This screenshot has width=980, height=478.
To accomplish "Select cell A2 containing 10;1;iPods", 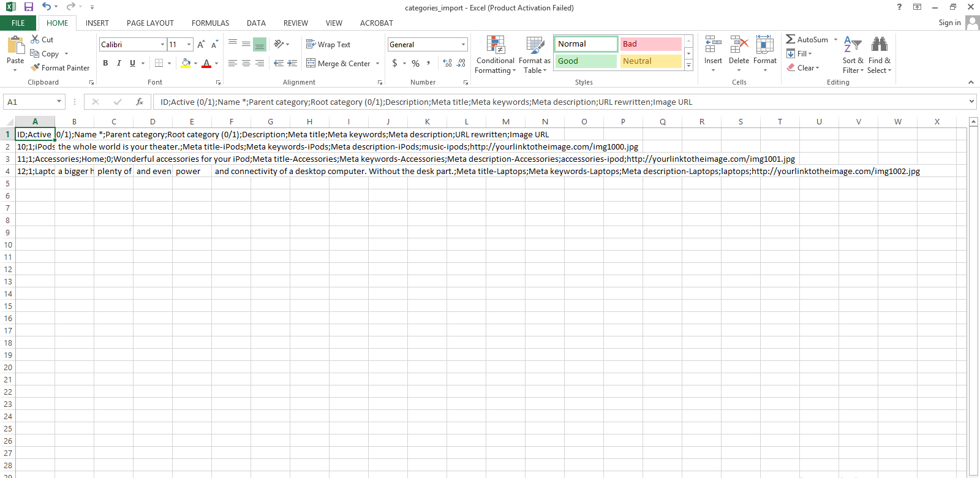I will [36, 146].
